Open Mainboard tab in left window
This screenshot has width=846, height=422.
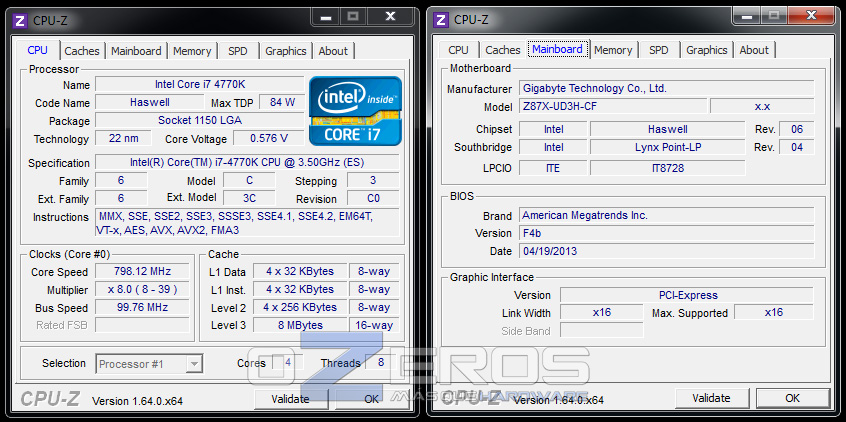136,51
